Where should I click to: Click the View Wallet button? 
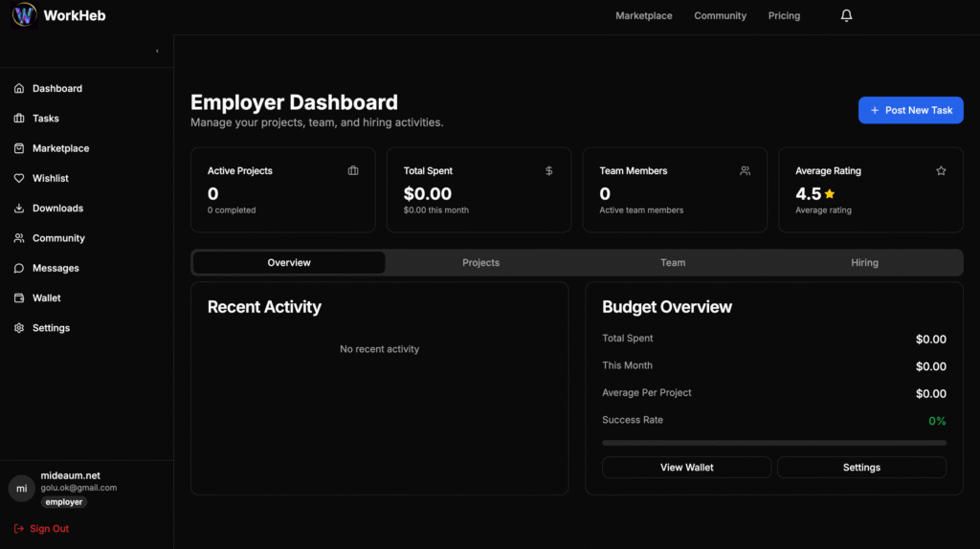pos(686,468)
